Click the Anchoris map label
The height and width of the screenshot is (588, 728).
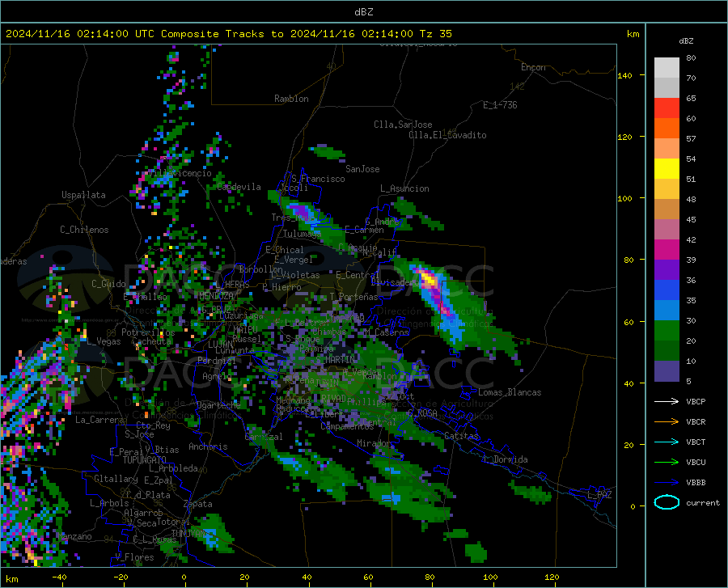208,446
